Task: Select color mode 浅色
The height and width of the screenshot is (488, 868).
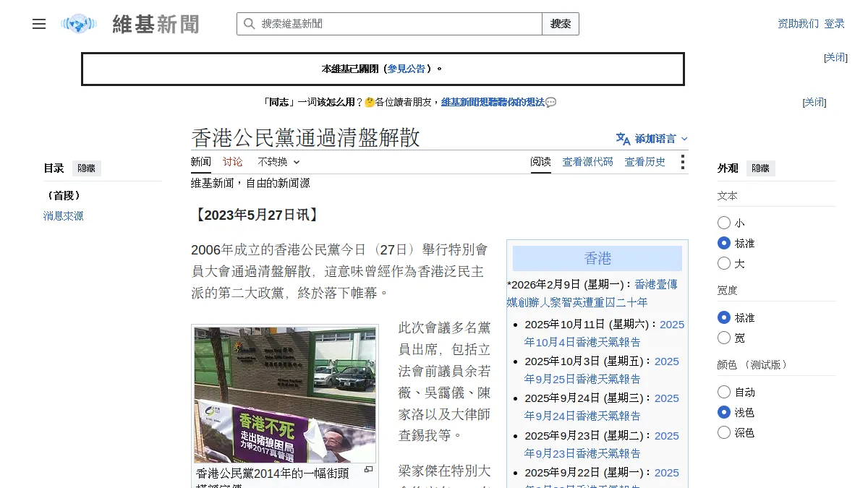Action: point(724,412)
